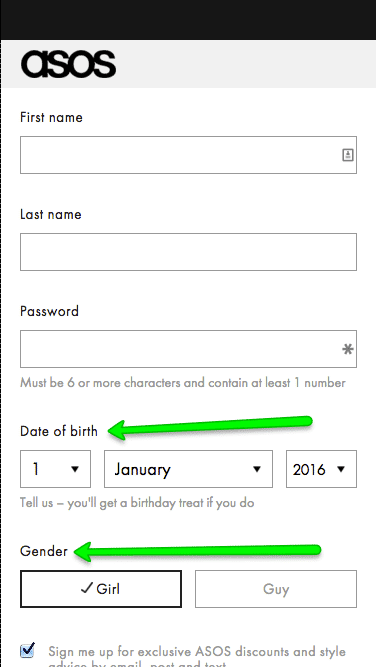
Task: Open the January month dropdown
Action: (188, 469)
